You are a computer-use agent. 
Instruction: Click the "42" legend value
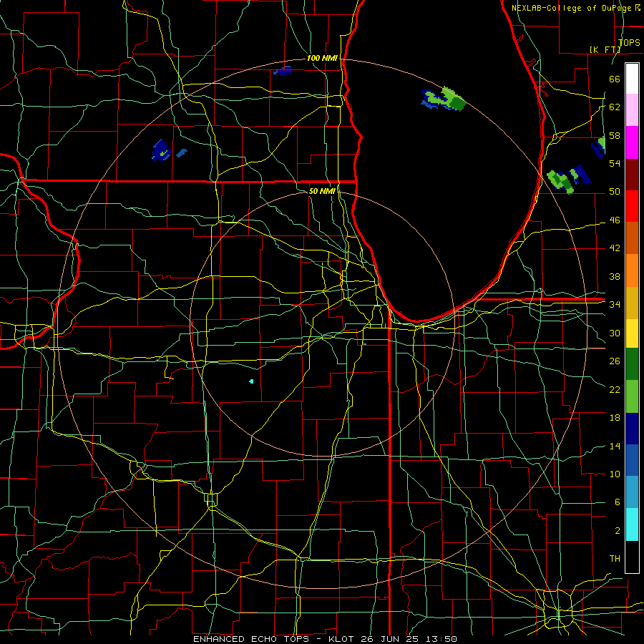615,248
